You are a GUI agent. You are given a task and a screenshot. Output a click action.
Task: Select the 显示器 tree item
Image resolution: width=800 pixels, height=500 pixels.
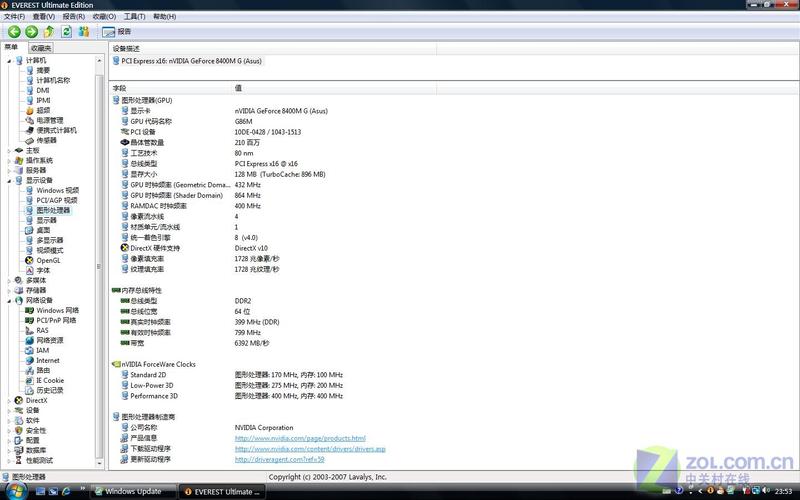(x=46, y=220)
